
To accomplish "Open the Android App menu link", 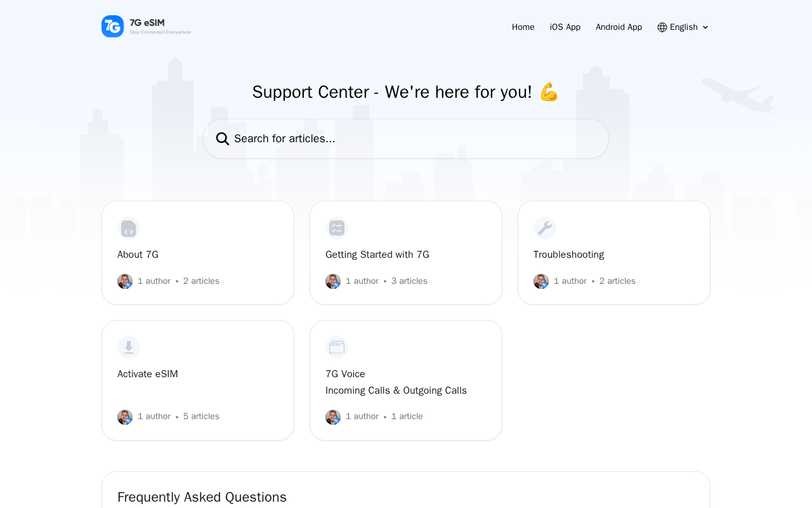I will coord(619,27).
